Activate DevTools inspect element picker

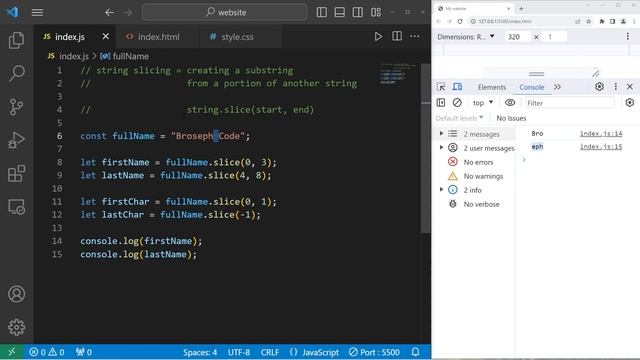[x=441, y=87]
